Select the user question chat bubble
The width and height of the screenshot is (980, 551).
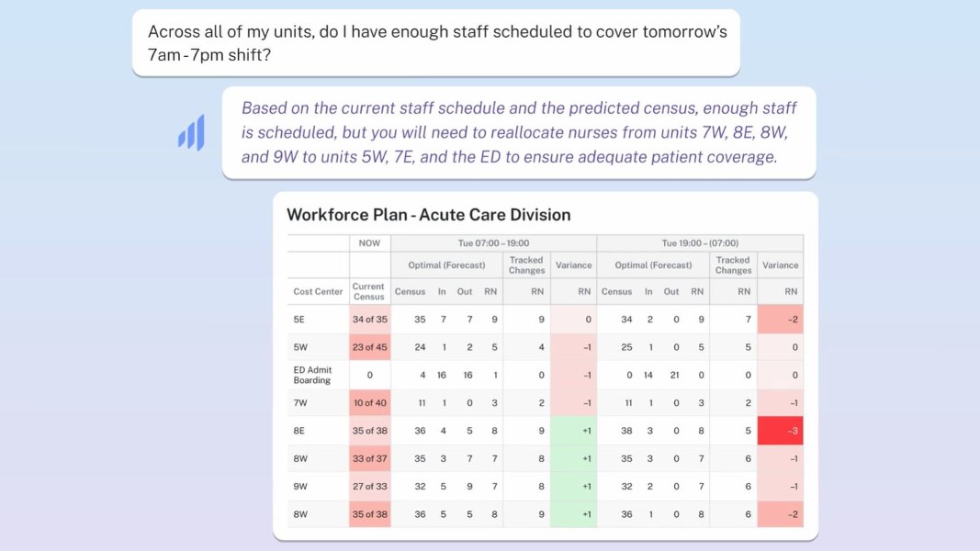[x=436, y=43]
